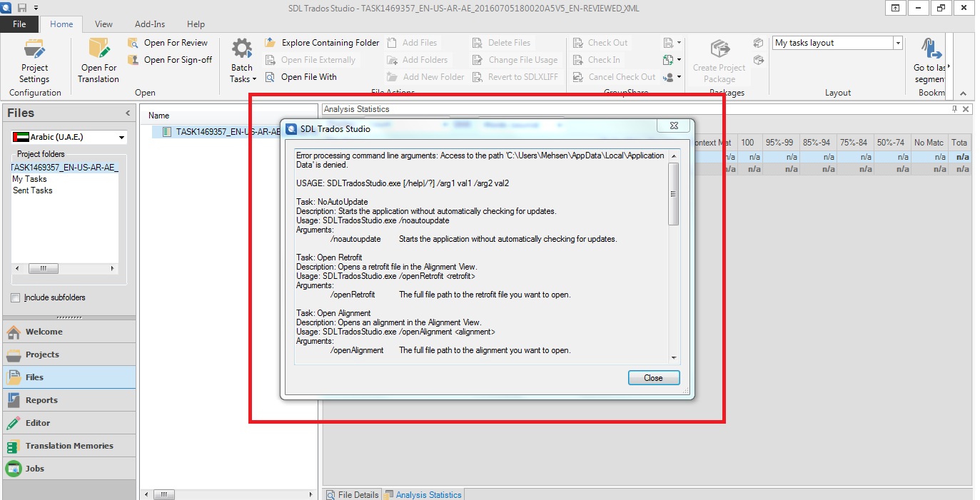Viewport: 980px width, 500px height.
Task: Click Add Files in the ribbon
Action: (411, 43)
